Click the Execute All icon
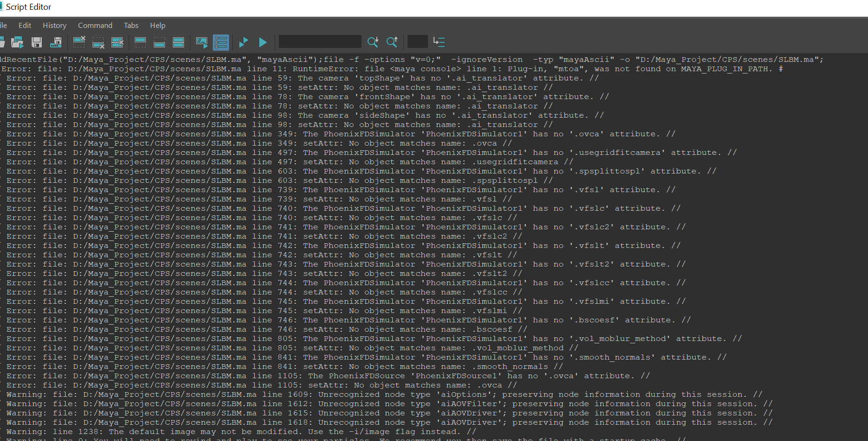This screenshot has width=868, height=441. [x=243, y=42]
